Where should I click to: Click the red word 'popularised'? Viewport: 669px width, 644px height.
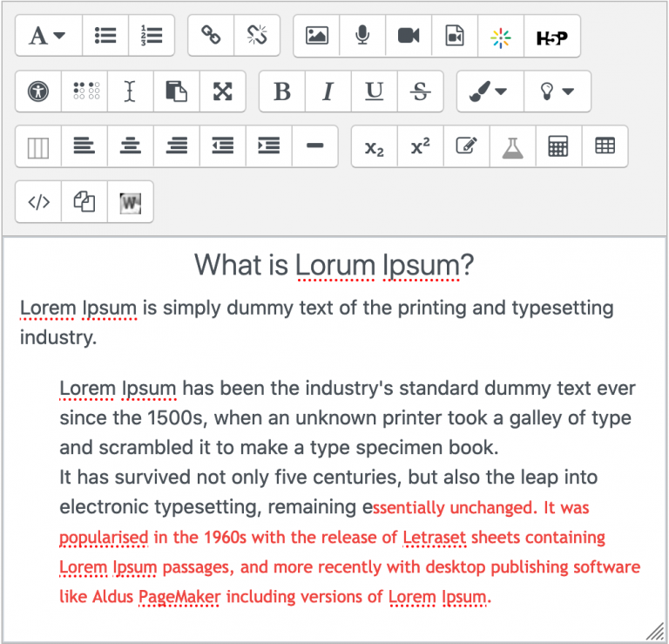tap(104, 538)
